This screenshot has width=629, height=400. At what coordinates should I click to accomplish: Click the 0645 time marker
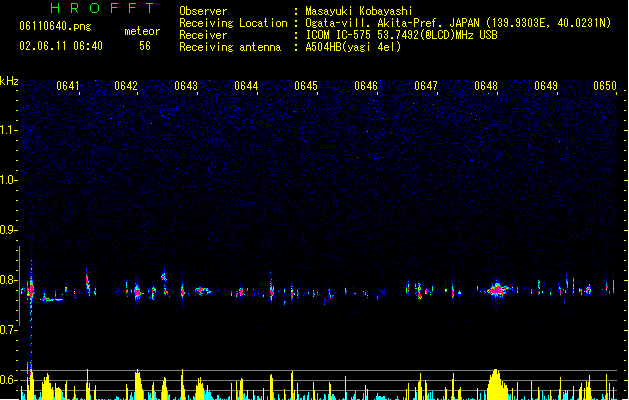[306, 86]
